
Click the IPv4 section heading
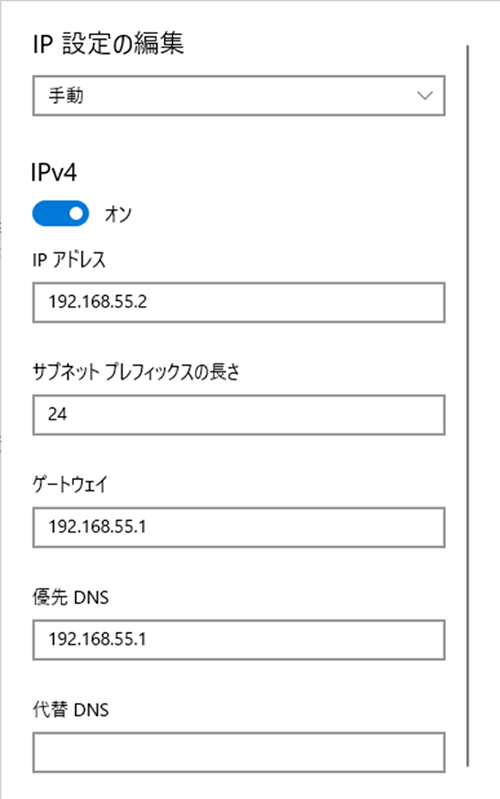click(54, 172)
